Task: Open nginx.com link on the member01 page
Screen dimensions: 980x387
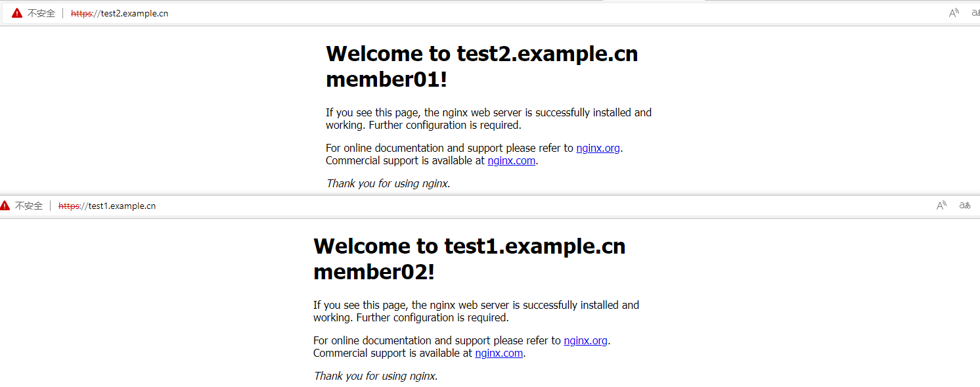Action: tap(511, 160)
